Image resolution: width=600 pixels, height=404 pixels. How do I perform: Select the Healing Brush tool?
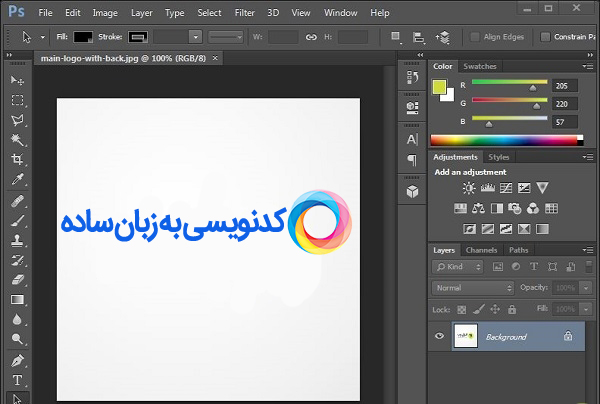17,201
